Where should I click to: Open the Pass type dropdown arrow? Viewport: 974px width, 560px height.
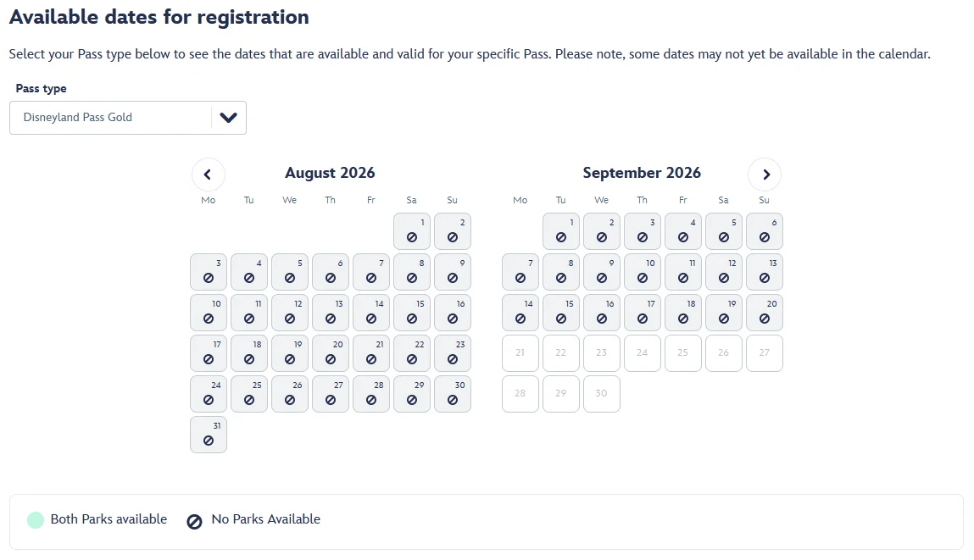tap(228, 118)
